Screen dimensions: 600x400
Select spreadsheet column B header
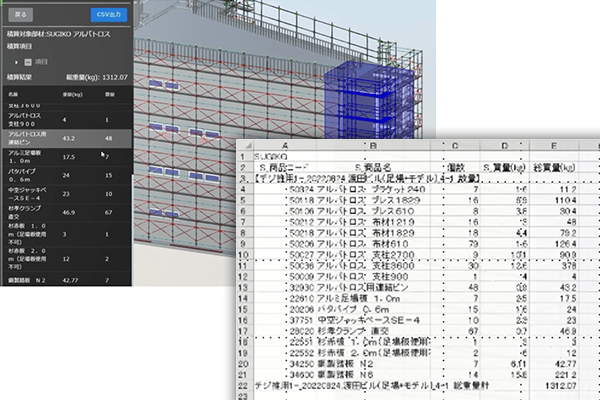click(373, 146)
